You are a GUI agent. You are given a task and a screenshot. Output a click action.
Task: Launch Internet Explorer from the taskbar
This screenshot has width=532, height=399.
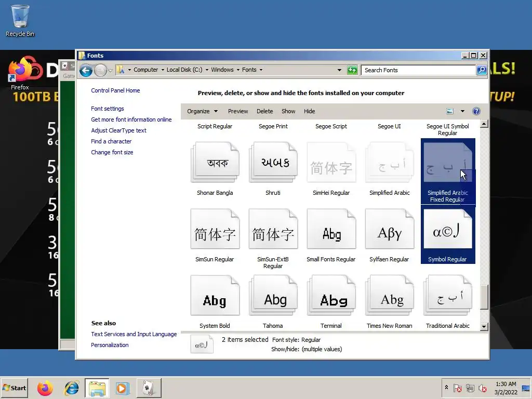[72, 388]
